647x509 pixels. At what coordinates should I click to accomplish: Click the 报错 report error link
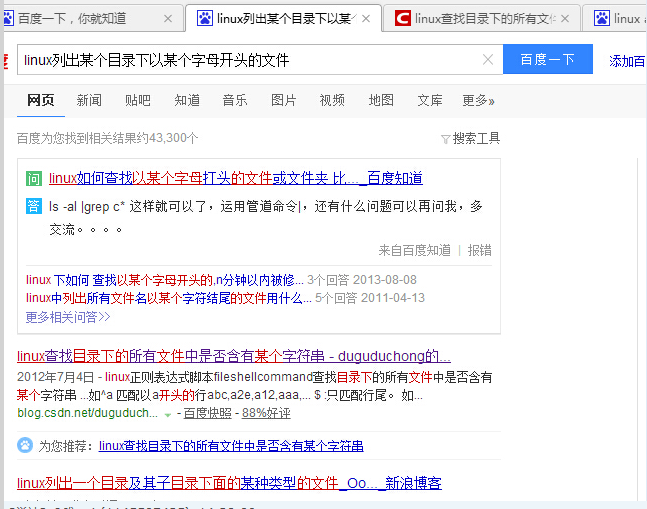pos(480,250)
